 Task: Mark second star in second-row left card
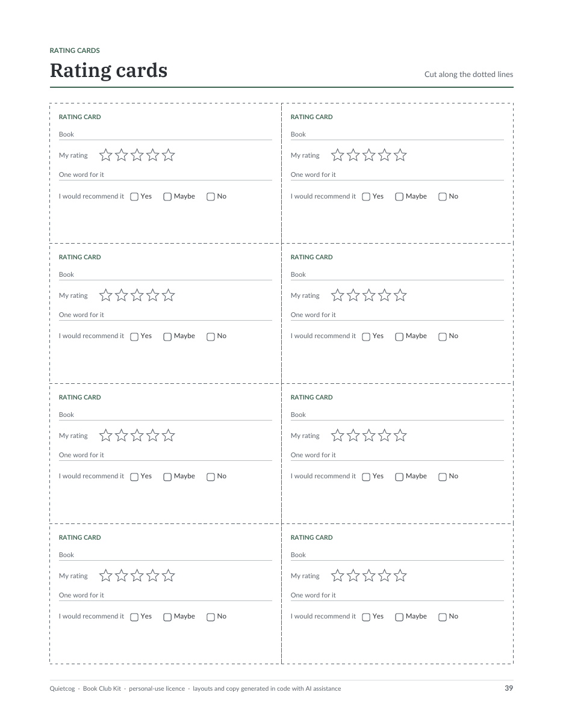pyautogui.click(x=122, y=295)
